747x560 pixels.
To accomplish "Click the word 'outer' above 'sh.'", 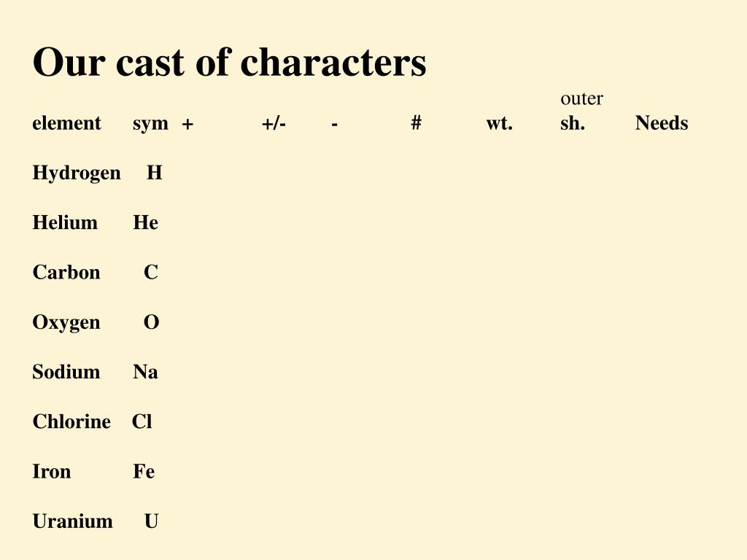I will coord(581,98).
